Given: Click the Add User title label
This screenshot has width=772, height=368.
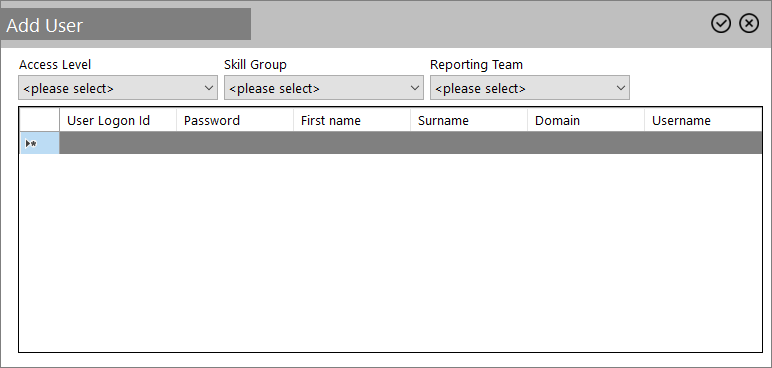Looking at the screenshot, I should coord(44,25).
